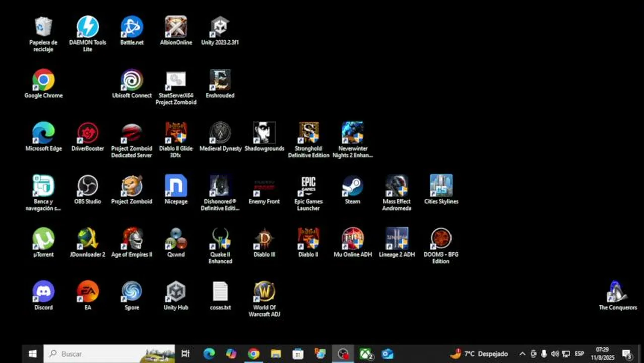Select Stronghold Definitive Edition shortcut
644x363 pixels.
(x=308, y=140)
